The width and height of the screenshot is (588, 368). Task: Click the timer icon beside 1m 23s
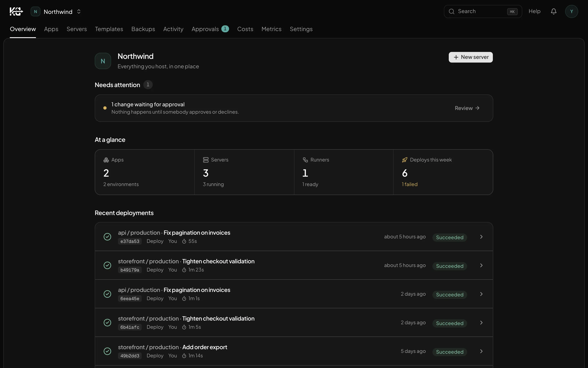[x=184, y=270]
